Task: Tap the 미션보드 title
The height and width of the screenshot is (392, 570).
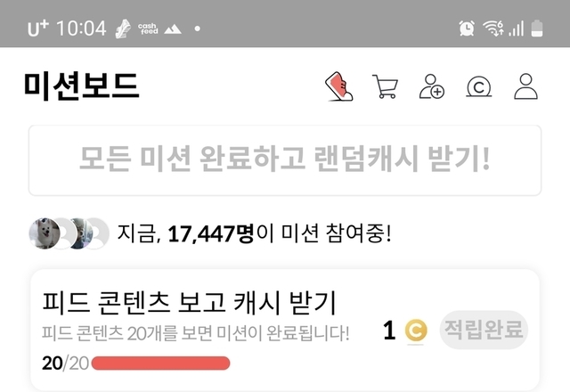Action: (81, 86)
